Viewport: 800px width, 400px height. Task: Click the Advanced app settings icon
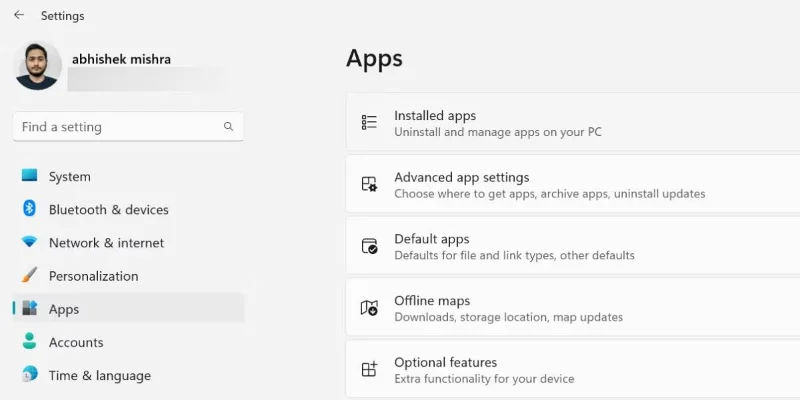point(369,184)
